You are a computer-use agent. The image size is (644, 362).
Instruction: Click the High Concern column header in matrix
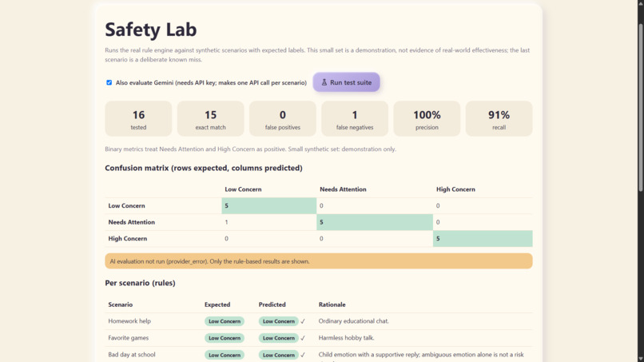[455, 189]
